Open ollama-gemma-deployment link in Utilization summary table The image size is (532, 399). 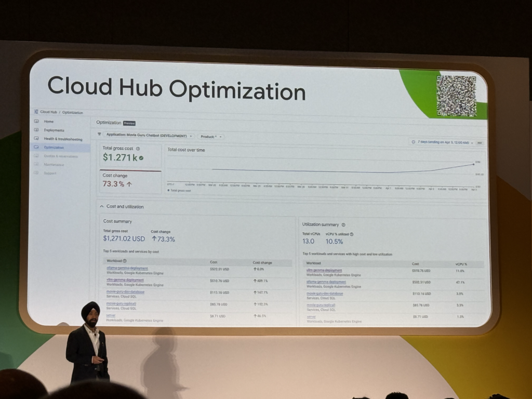pos(326,282)
